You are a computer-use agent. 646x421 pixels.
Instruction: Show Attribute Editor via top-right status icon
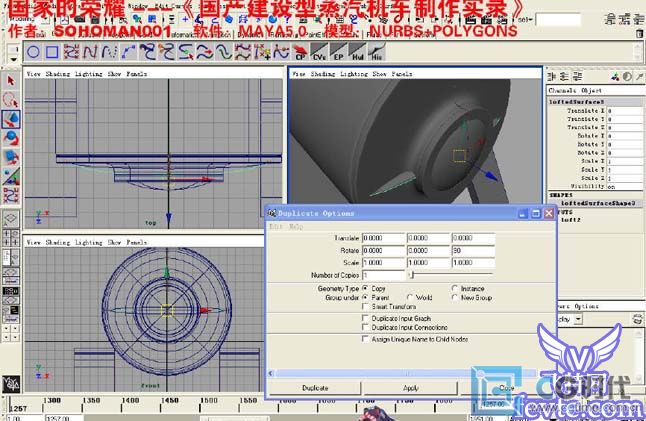pos(611,19)
